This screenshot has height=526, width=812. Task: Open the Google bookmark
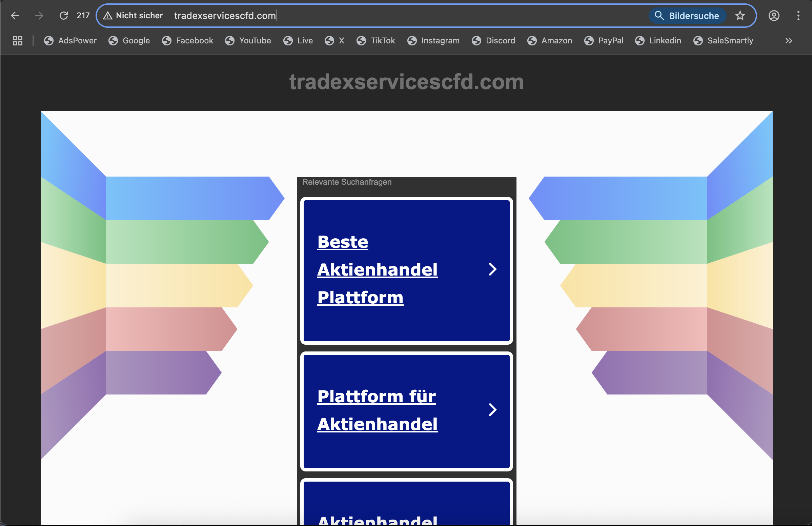[129, 41]
